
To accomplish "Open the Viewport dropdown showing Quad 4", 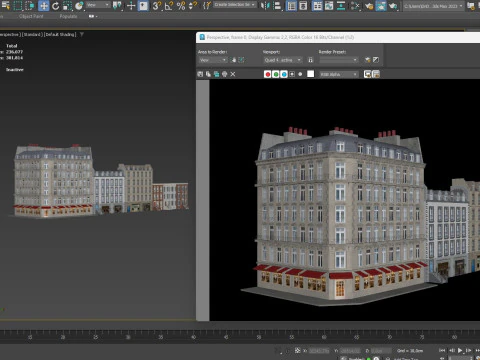I will (282, 60).
